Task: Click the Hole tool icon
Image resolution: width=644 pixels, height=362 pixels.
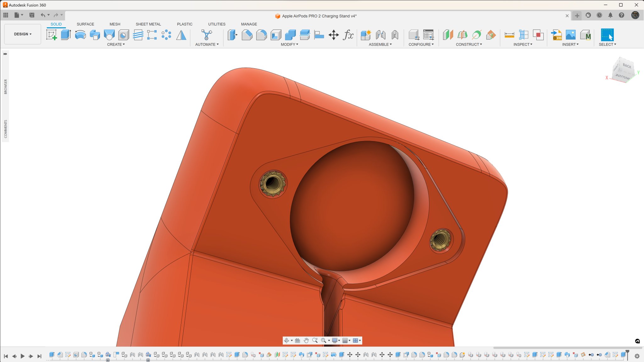Action: point(123,35)
